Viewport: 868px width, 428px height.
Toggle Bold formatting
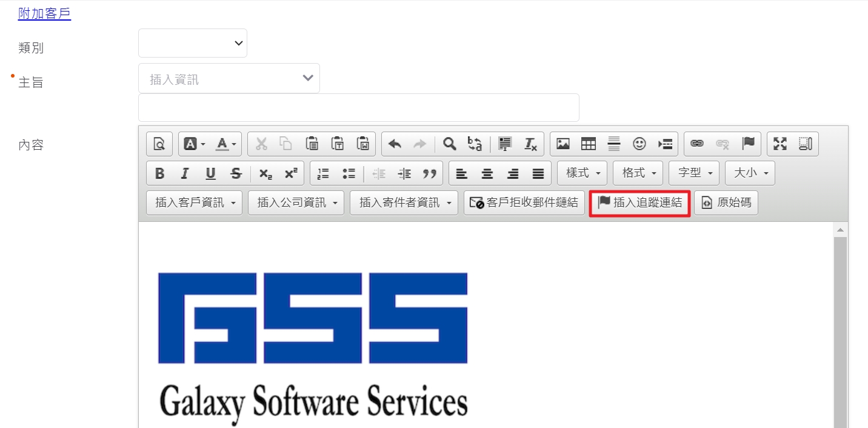(159, 173)
